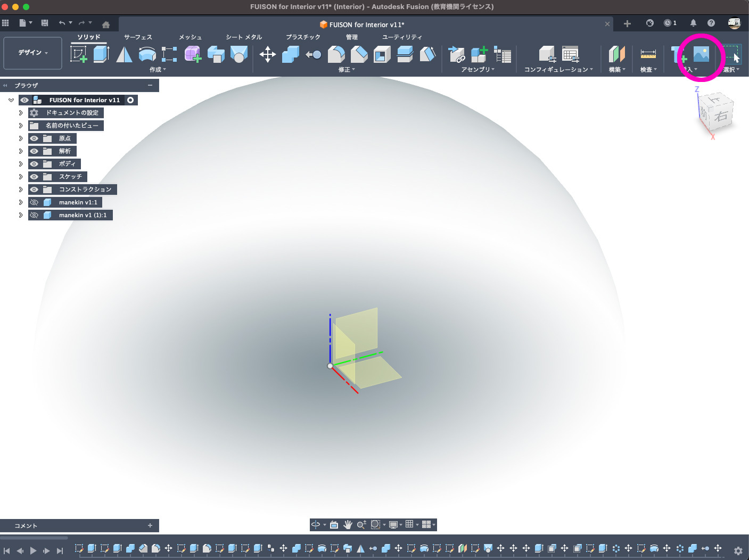Click the Fillet tool icon
This screenshot has width=749, height=560.
(x=336, y=54)
